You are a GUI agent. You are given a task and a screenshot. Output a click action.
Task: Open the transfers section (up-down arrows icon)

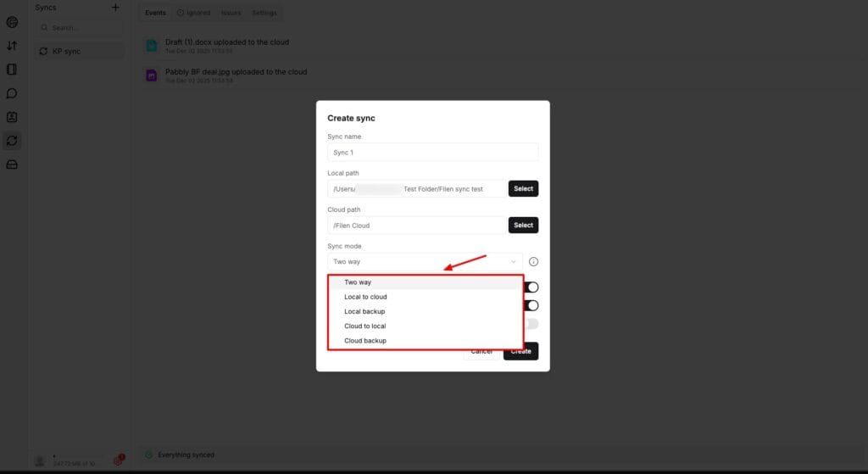tap(12, 46)
